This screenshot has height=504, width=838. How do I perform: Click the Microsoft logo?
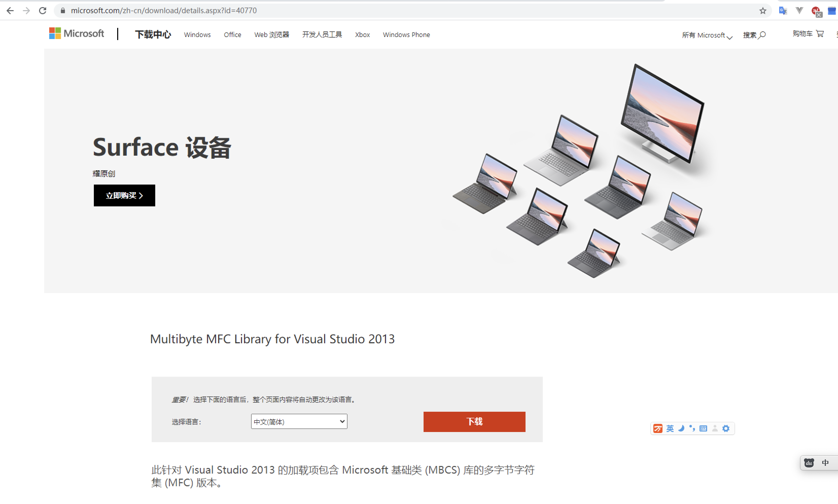[76, 34]
